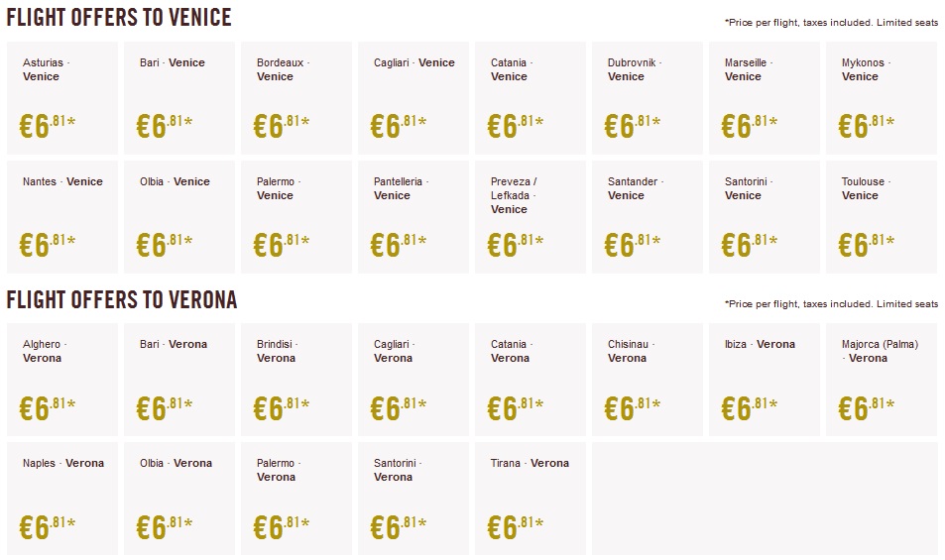
Task: Open the Preveza / Lefkada to Venice card
Action: [x=530, y=216]
